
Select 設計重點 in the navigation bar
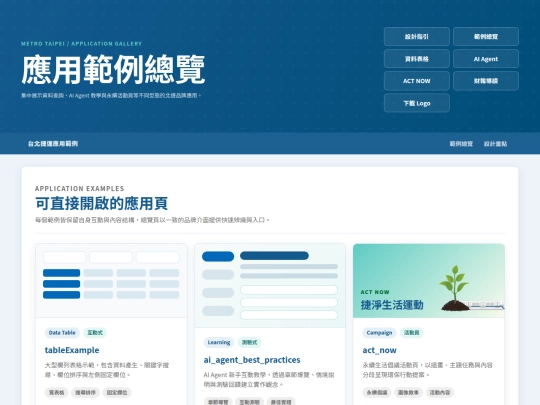click(x=495, y=144)
